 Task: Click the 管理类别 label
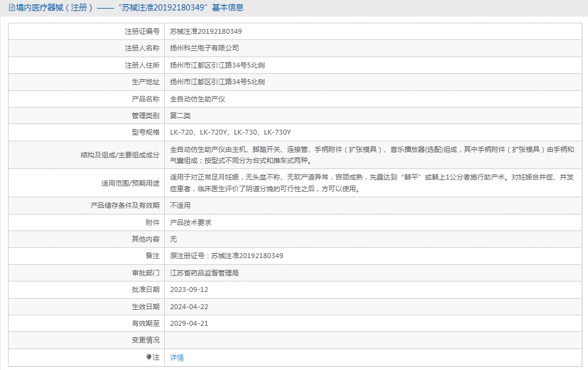(146, 116)
